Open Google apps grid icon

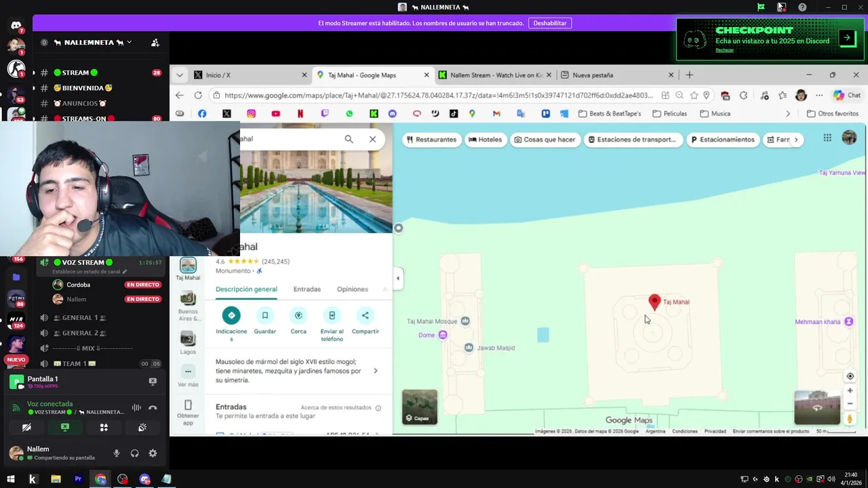827,138
